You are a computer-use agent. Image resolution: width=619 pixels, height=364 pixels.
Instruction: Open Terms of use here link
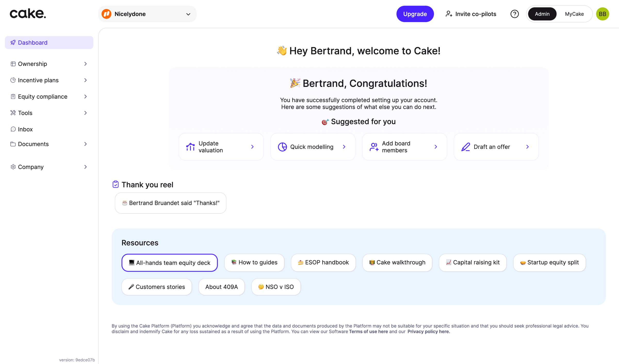368,332
